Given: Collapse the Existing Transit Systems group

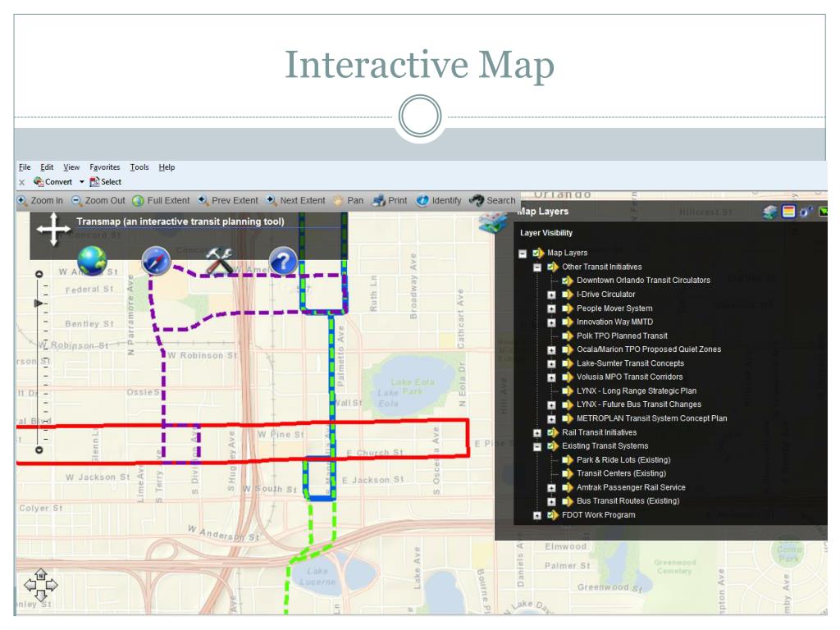Looking at the screenshot, I should pyautogui.click(x=537, y=446).
